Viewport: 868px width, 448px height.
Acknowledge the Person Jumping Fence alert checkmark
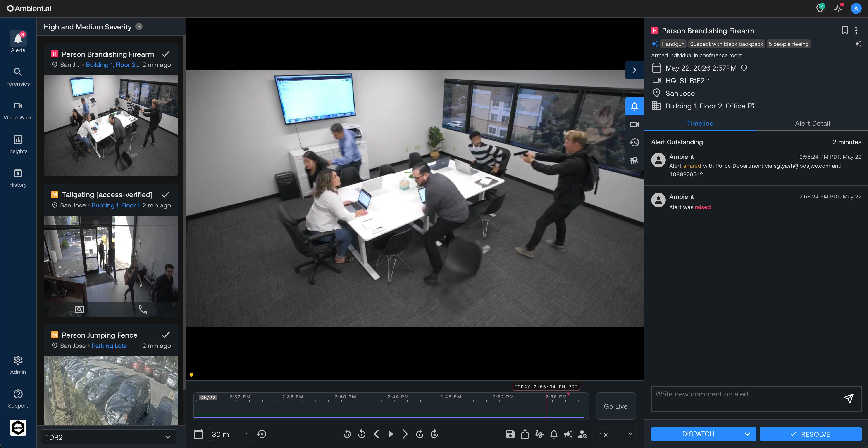165,335
